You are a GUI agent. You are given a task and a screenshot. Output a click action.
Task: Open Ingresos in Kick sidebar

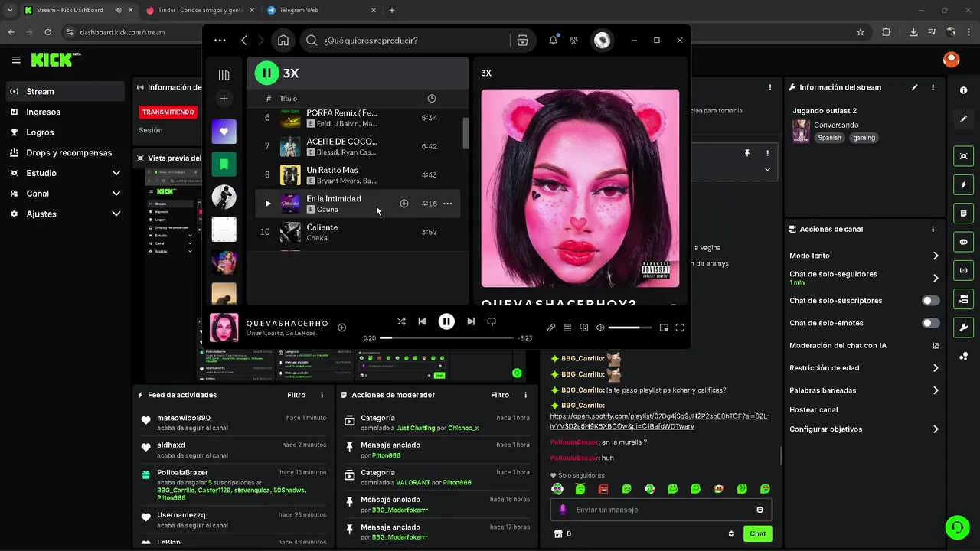pos(65,112)
